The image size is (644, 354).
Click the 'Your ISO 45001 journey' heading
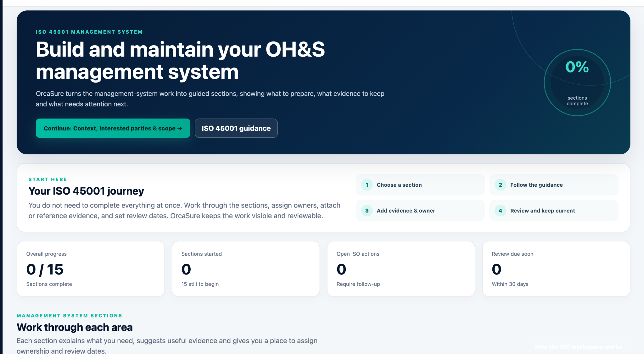coord(86,191)
